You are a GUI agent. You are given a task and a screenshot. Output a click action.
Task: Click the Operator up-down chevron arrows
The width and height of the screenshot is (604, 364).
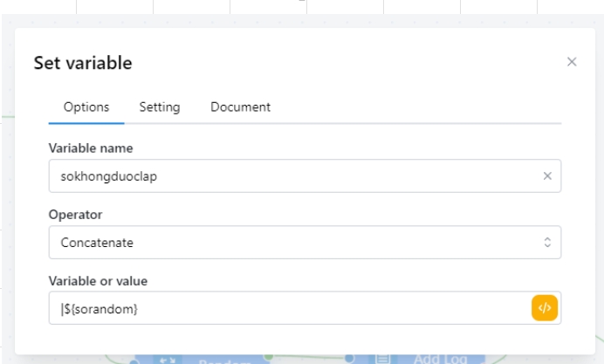[547, 243]
